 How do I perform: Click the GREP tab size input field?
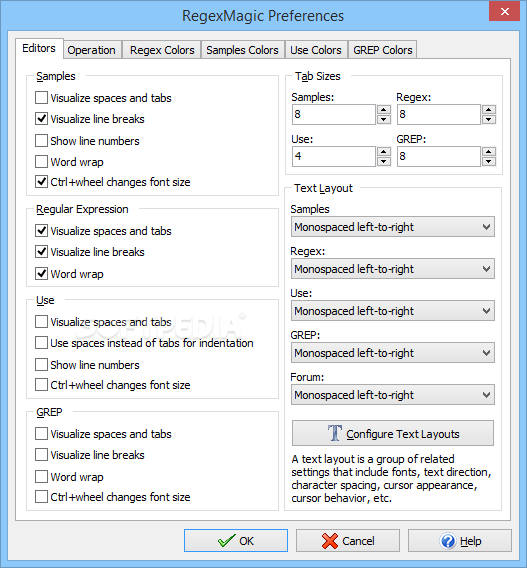pos(439,156)
